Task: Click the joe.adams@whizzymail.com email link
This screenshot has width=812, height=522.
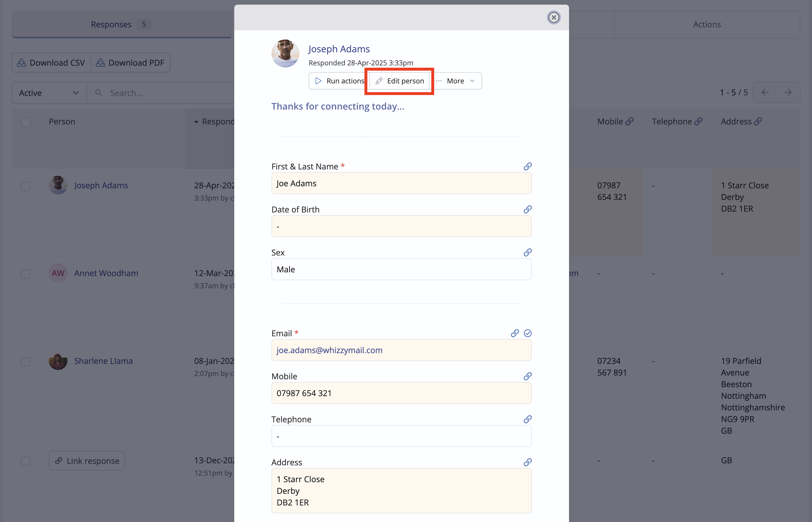Action: point(329,350)
